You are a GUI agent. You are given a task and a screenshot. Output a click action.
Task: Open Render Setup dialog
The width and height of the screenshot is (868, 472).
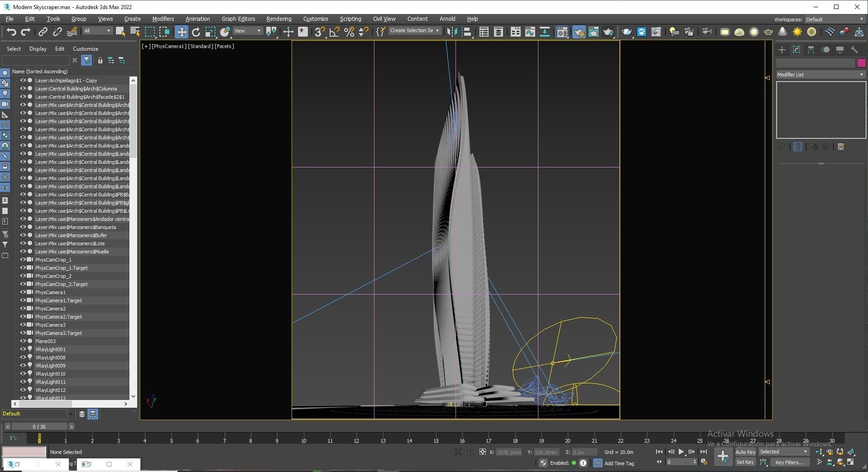coord(579,32)
